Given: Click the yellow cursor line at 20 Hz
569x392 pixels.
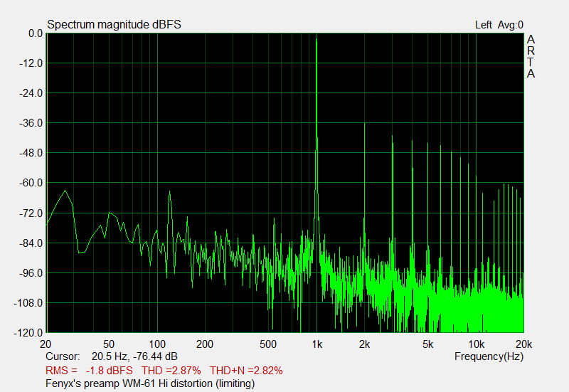Looking at the screenshot, I should tap(47, 183).
